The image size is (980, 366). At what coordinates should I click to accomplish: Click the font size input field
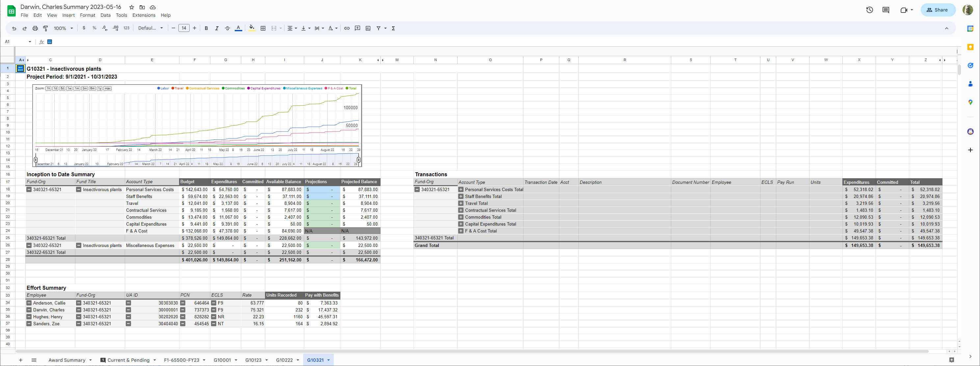pos(184,28)
